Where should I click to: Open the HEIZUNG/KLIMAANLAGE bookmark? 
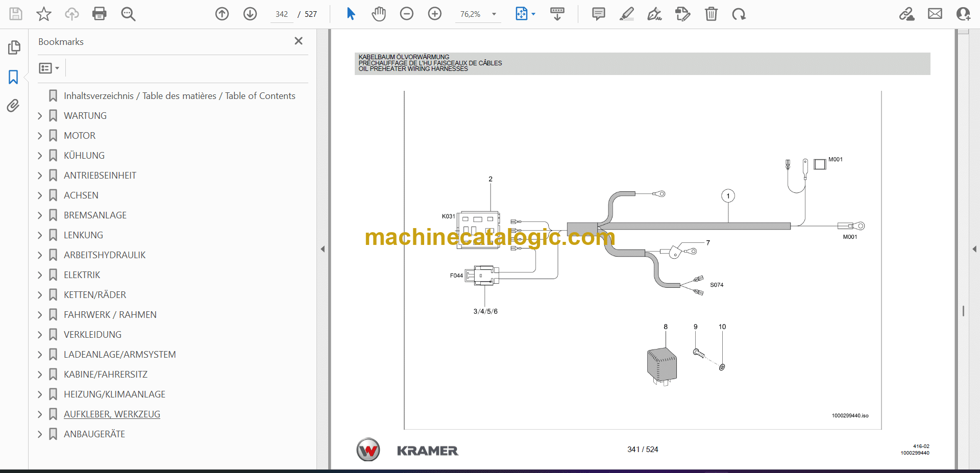[114, 394]
